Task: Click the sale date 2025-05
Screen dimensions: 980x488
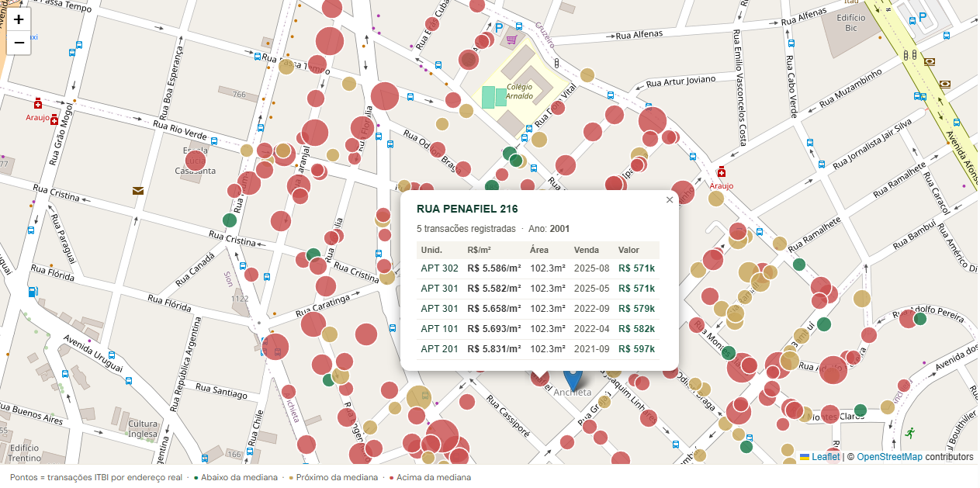Action: [592, 289]
